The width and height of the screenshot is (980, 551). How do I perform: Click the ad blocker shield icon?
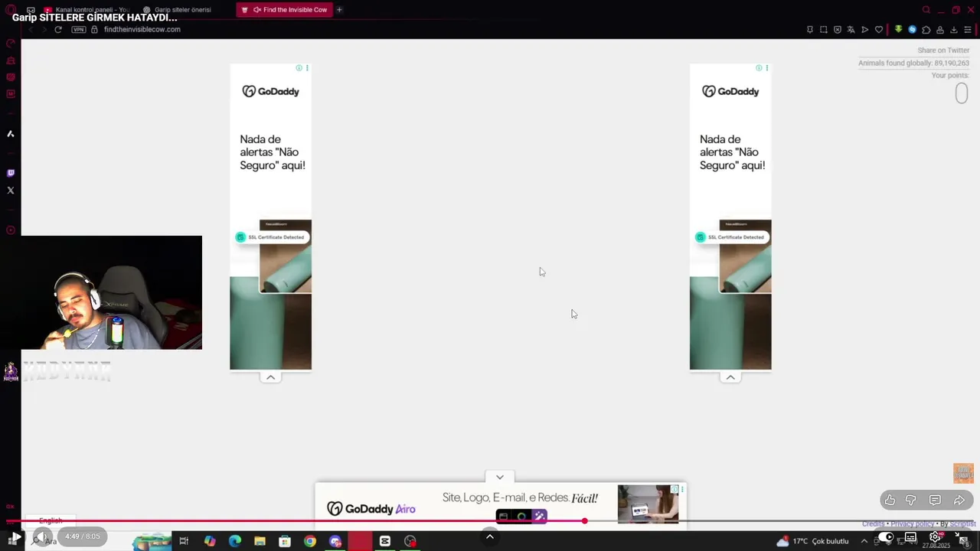pyautogui.click(x=838, y=30)
